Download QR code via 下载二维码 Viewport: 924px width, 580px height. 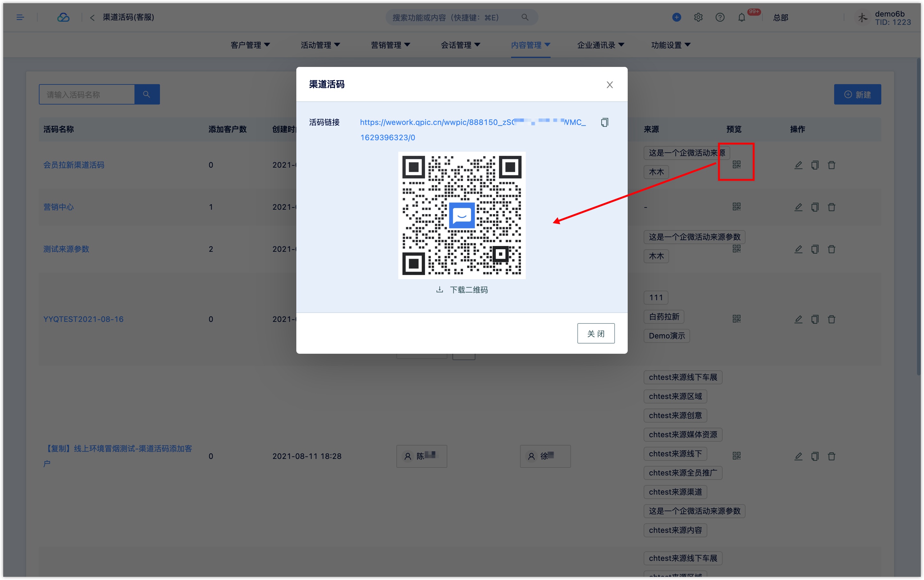[x=462, y=290]
